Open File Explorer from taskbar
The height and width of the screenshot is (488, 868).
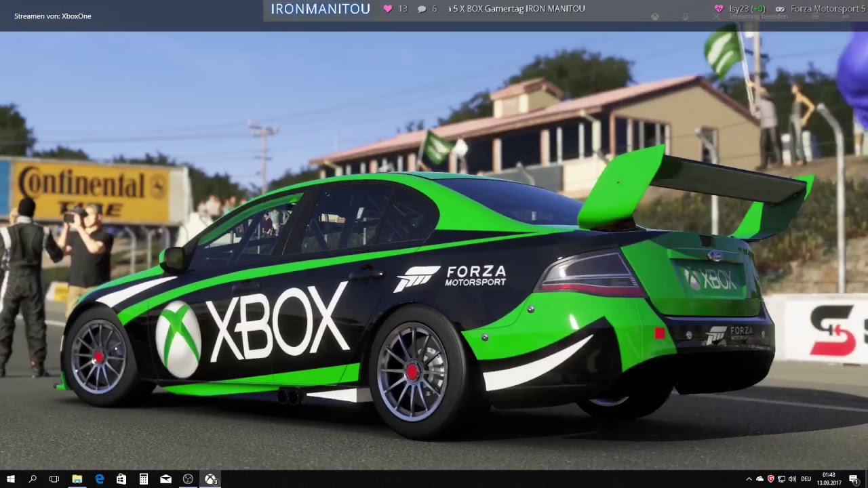(x=77, y=479)
